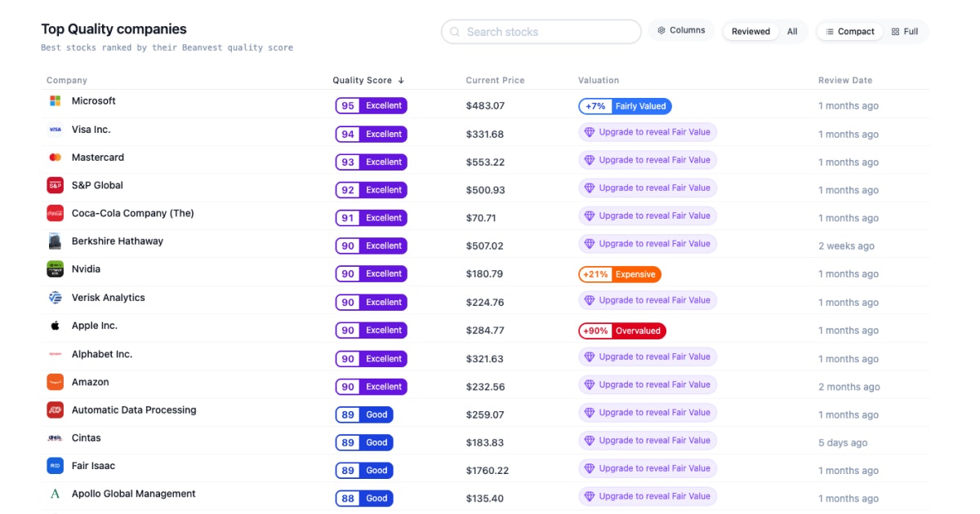Image resolution: width=980 pixels, height=514 pixels.
Task: Click Upgrade to reveal Fair Value for Apollo
Action: 648,496
